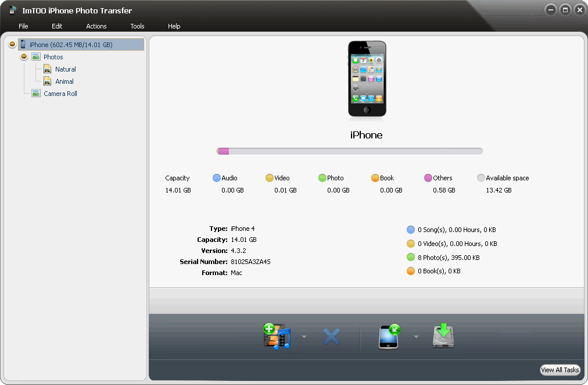The width and height of the screenshot is (588, 385).
Task: Open the File menu
Action: (23, 26)
